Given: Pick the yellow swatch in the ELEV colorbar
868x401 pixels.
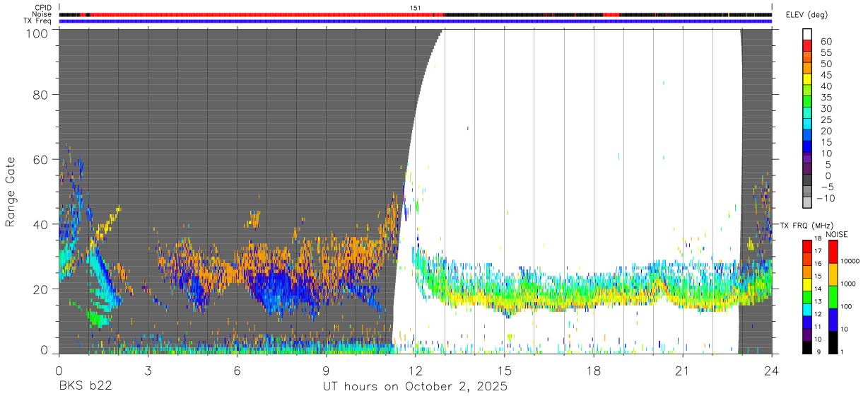Looking at the screenshot, I should click(807, 79).
